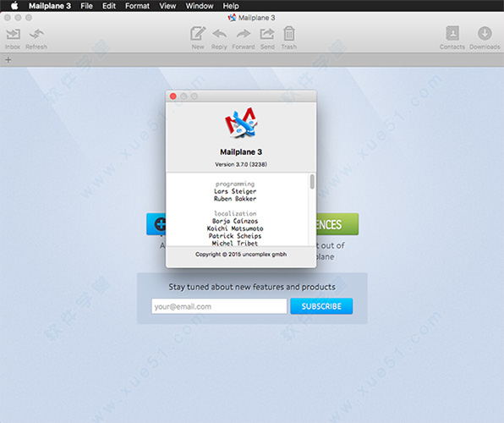Open the Help menu

(231, 6)
